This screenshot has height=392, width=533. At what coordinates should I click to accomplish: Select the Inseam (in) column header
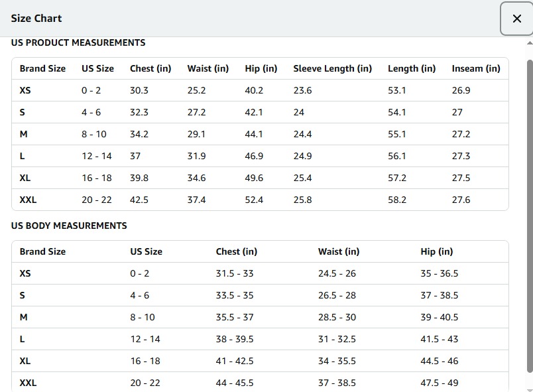(x=475, y=68)
